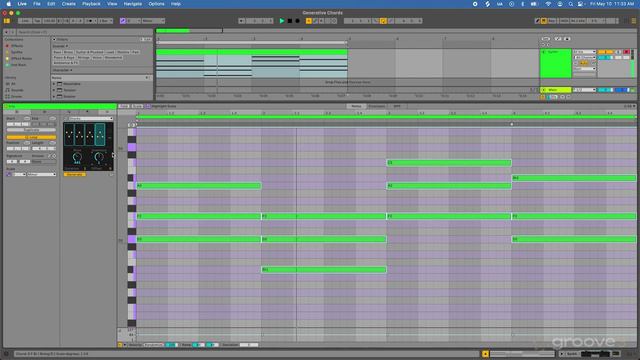Open the Fold tab in clip editor

click(x=124, y=106)
